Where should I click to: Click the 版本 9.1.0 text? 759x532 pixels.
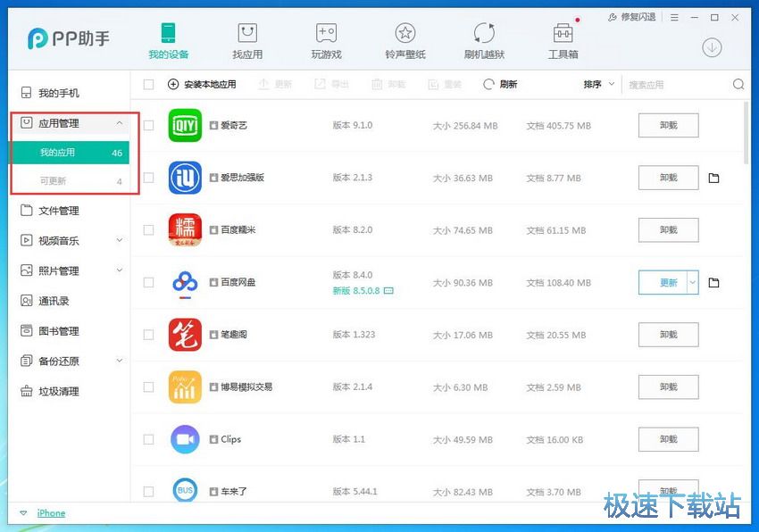pos(353,125)
